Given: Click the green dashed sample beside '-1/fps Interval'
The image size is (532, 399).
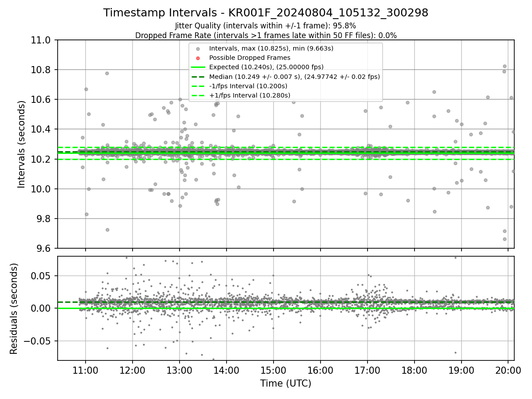Looking at the screenshot, I should click(198, 86).
